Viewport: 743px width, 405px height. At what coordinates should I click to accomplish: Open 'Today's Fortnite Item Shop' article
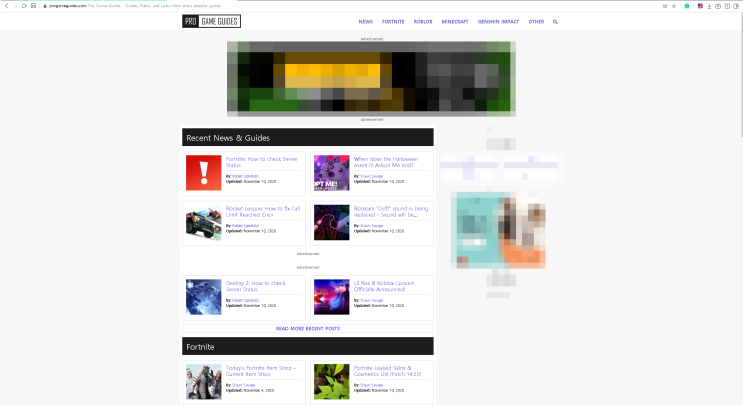[261, 371]
